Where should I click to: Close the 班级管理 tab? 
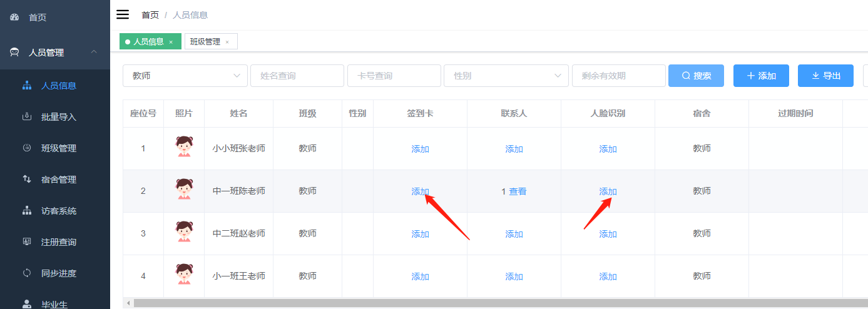coord(227,42)
